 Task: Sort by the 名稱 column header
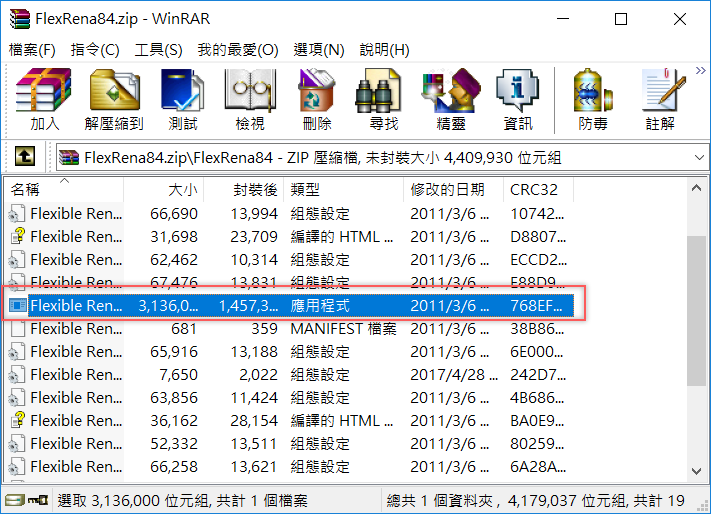tap(63, 189)
